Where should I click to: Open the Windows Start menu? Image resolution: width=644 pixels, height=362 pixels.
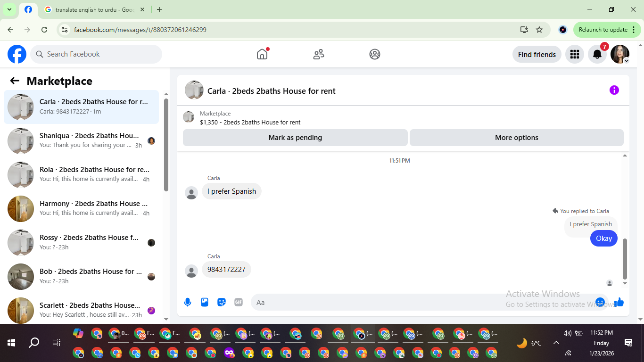[11, 343]
